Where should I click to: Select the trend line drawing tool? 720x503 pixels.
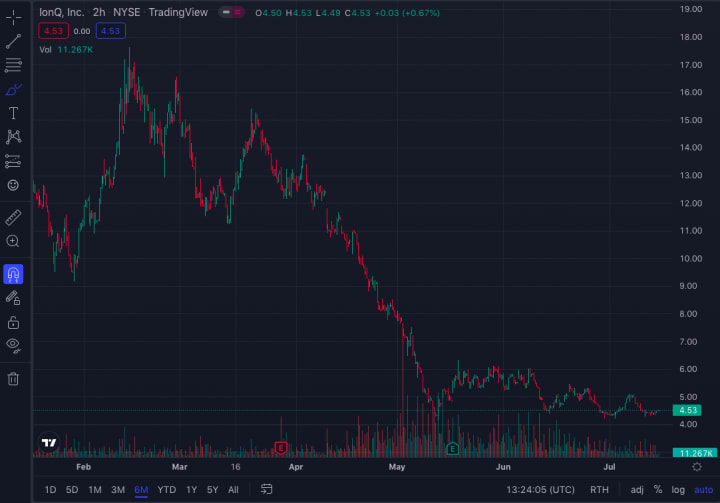[13, 41]
